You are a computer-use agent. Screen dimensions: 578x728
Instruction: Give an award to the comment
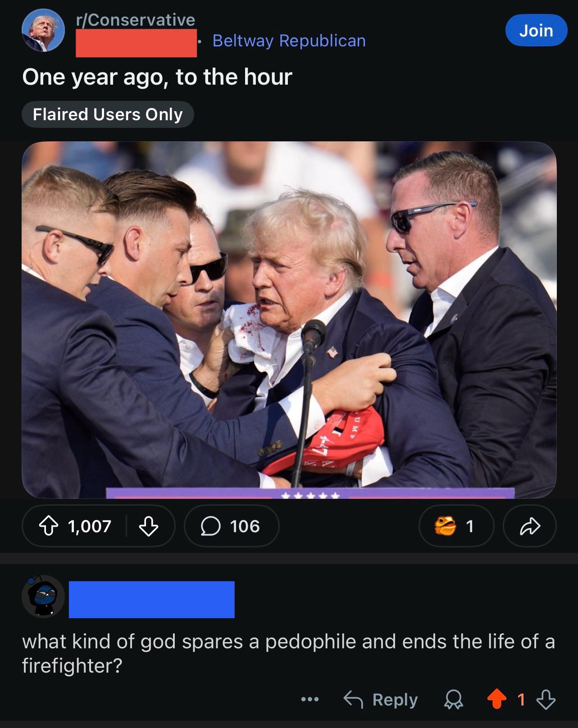click(454, 700)
